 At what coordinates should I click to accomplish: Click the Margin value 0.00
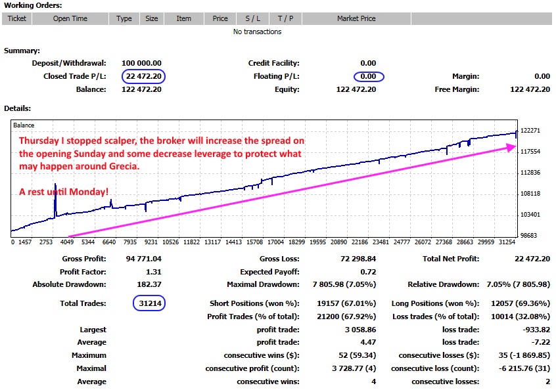(x=542, y=76)
